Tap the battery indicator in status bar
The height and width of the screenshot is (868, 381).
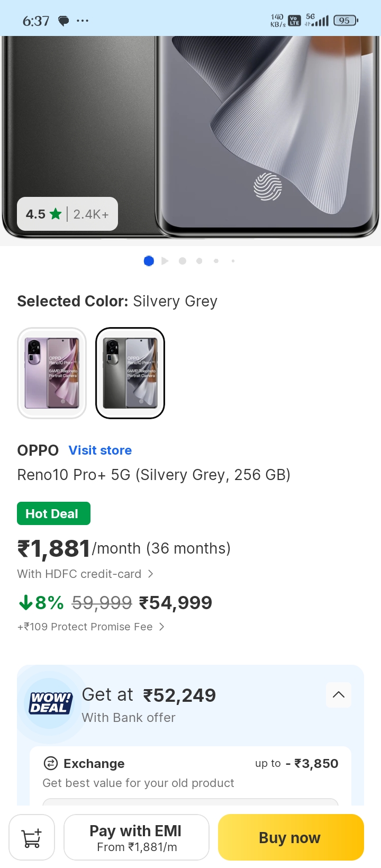(345, 21)
